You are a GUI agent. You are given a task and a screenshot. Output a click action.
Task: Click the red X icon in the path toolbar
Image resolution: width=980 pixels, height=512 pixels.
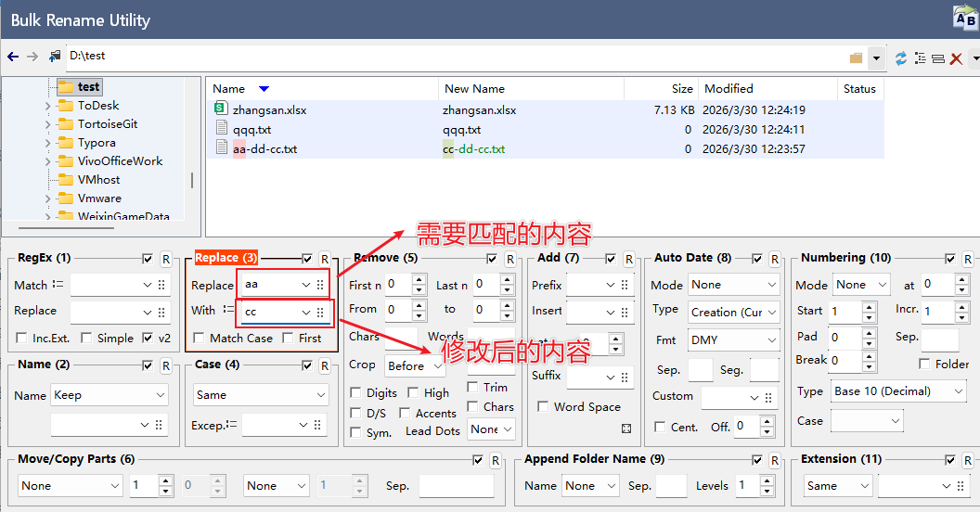956,58
